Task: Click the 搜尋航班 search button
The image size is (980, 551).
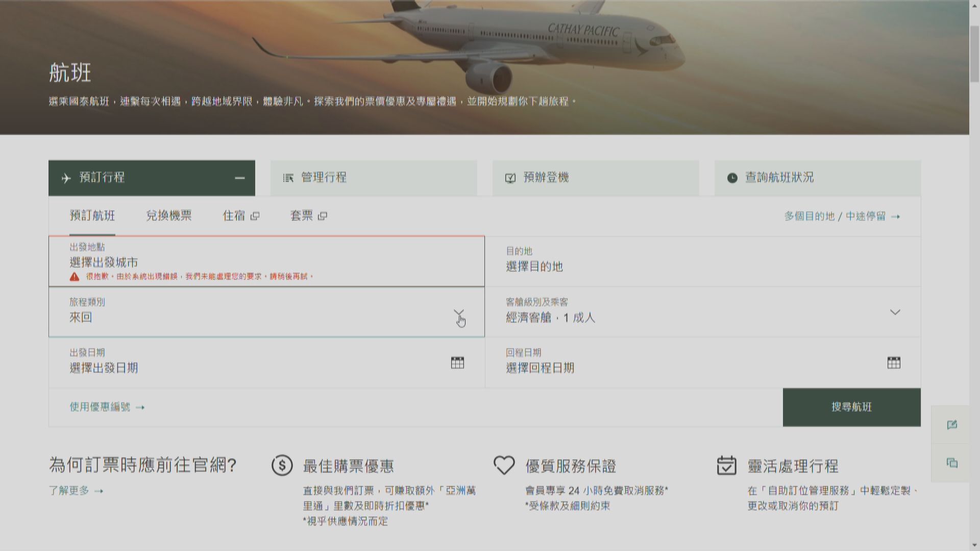Action: pos(851,407)
